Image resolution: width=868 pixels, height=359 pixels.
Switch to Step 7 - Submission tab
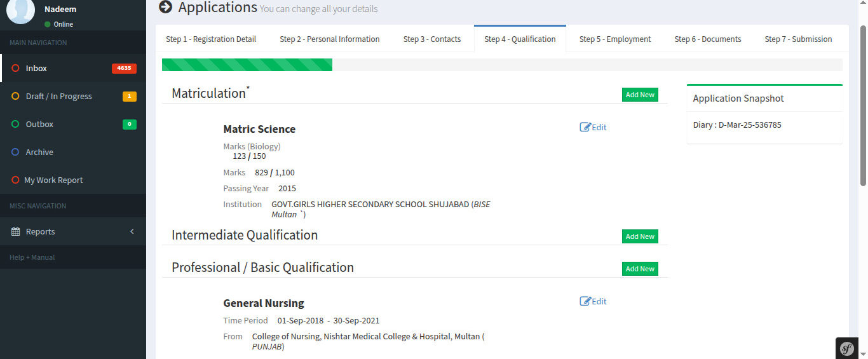(798, 39)
